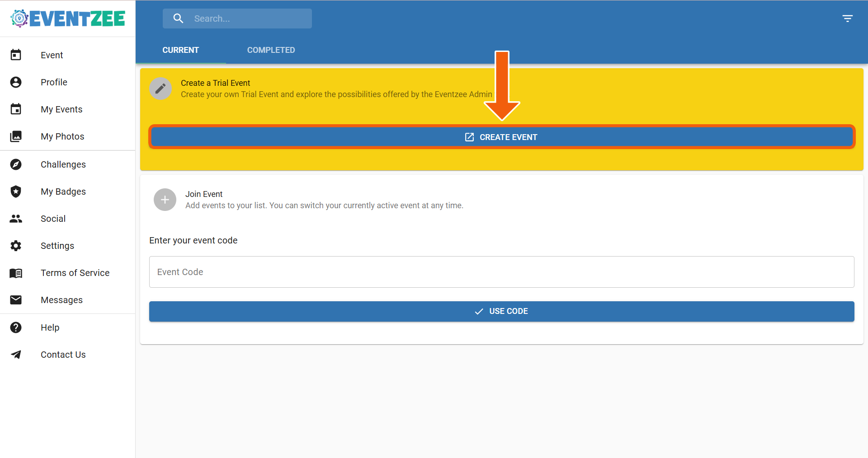The height and width of the screenshot is (458, 868).
Task: Click the My Events calendar icon
Action: [16, 109]
